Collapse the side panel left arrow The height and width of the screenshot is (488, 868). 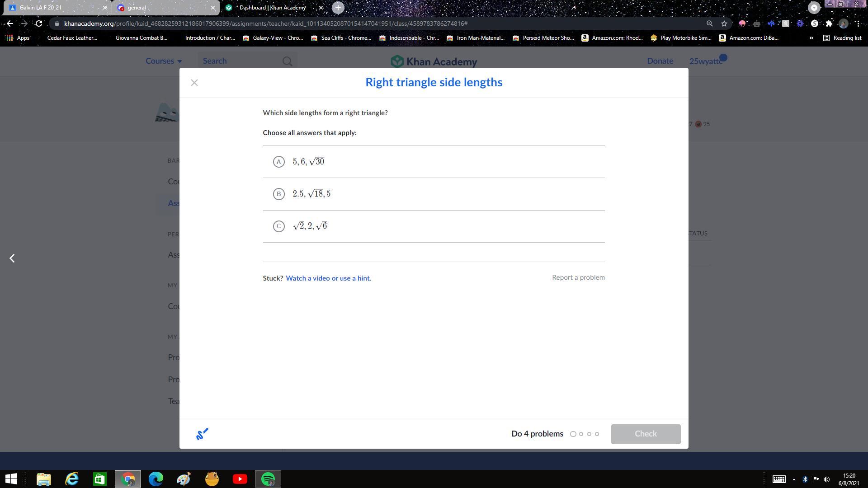[12, 258]
